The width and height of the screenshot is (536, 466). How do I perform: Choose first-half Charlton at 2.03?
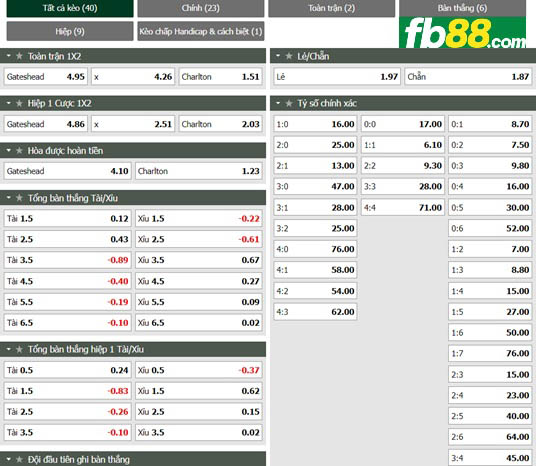220,124
